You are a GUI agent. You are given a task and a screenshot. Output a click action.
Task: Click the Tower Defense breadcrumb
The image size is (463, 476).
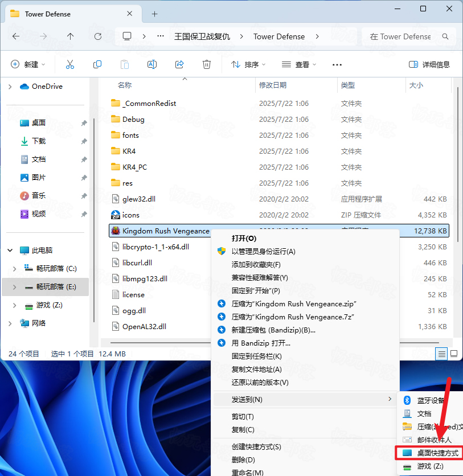coord(279,36)
